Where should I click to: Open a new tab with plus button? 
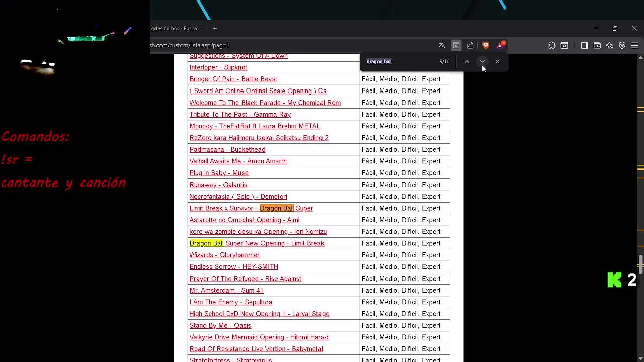(x=215, y=29)
